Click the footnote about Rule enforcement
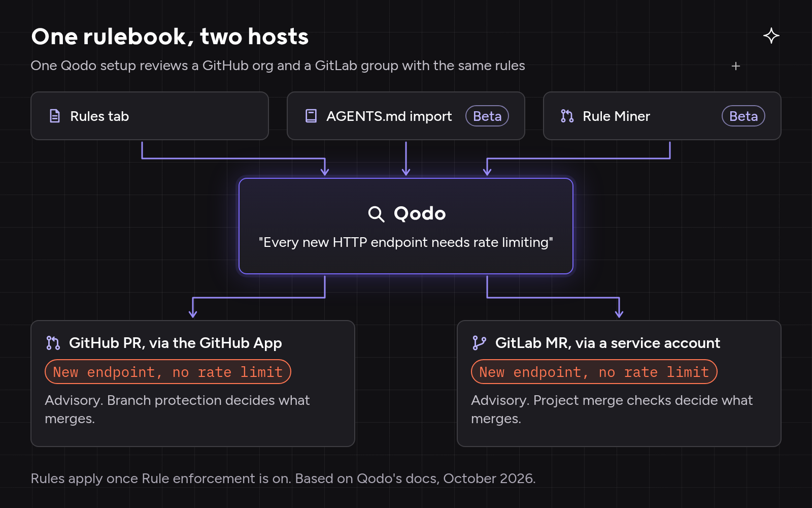The width and height of the screenshot is (812, 508). coord(283,479)
